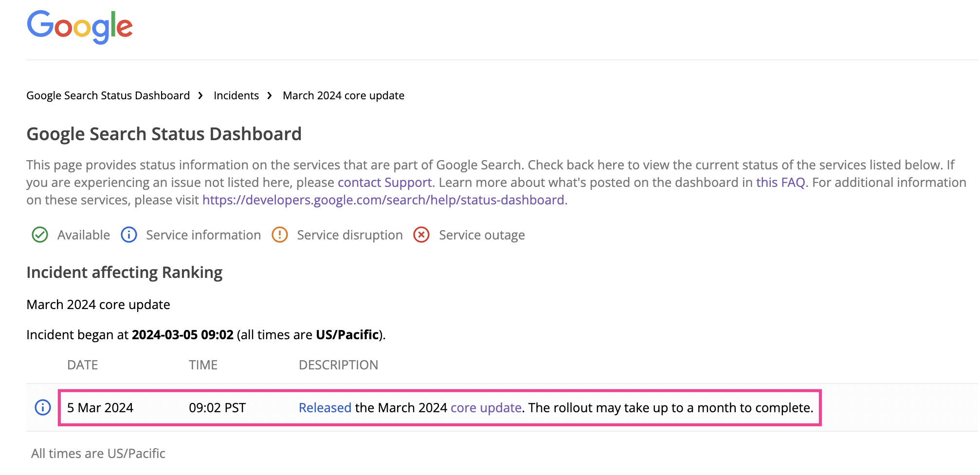
Task: Click the red Service outage icon
Action: (x=421, y=235)
